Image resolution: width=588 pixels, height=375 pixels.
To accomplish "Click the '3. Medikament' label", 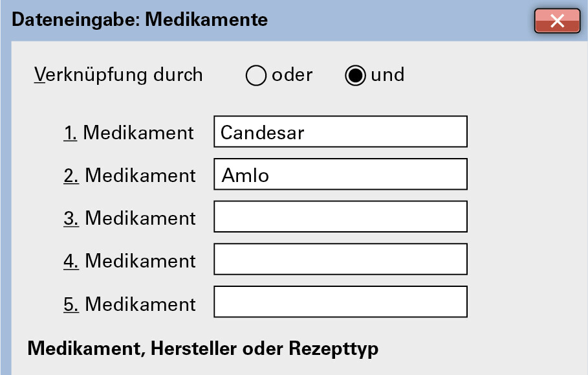I will pos(129,218).
